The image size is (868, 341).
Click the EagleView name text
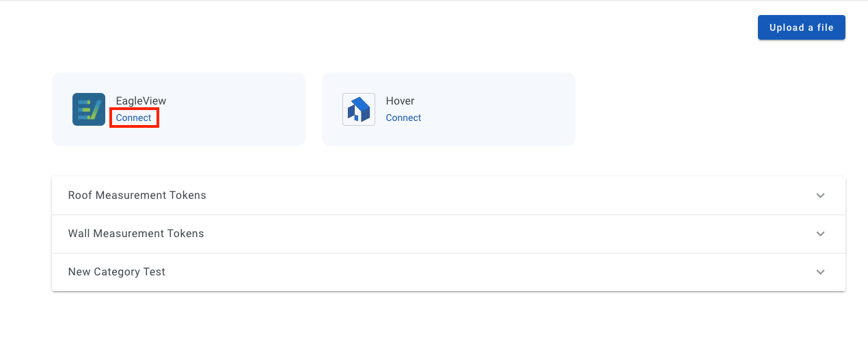point(141,101)
